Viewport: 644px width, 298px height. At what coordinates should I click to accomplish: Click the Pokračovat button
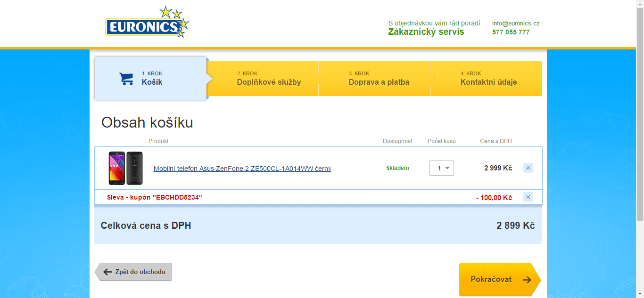[500, 279]
